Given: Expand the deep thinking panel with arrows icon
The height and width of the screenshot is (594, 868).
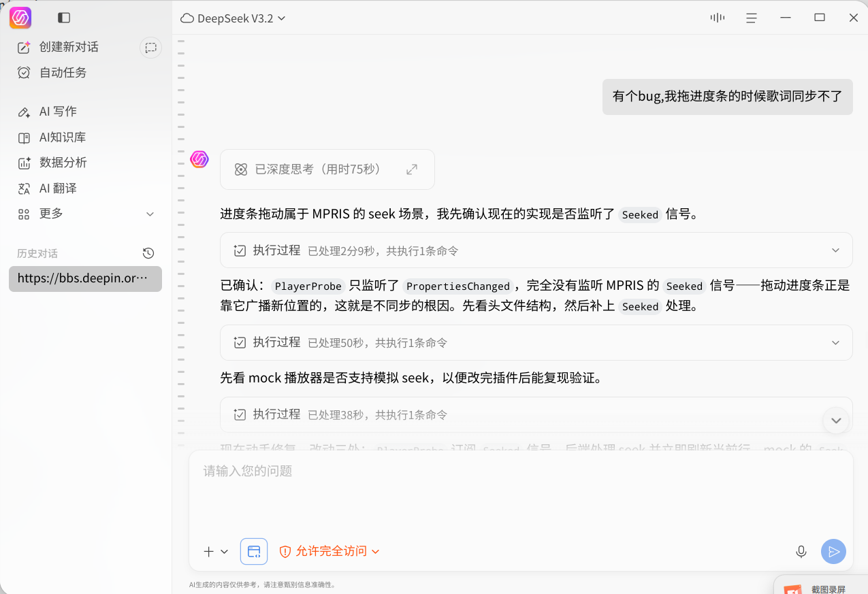Looking at the screenshot, I should 412,169.
